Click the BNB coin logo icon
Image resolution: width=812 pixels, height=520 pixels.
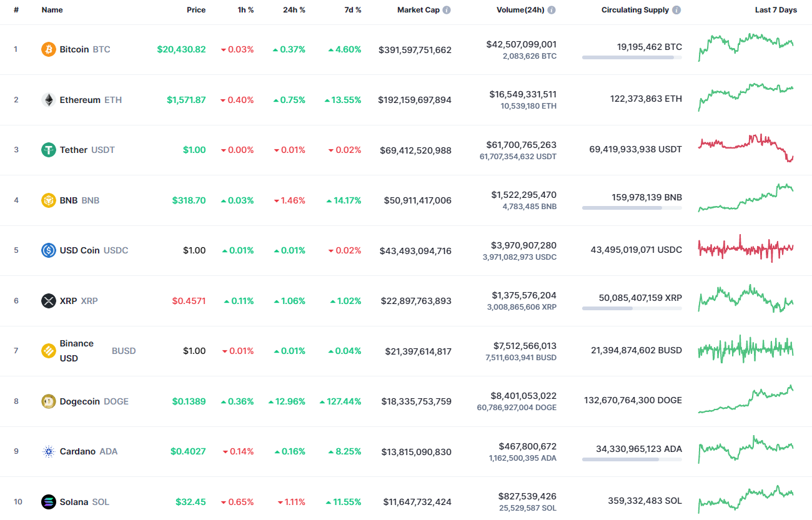48,200
